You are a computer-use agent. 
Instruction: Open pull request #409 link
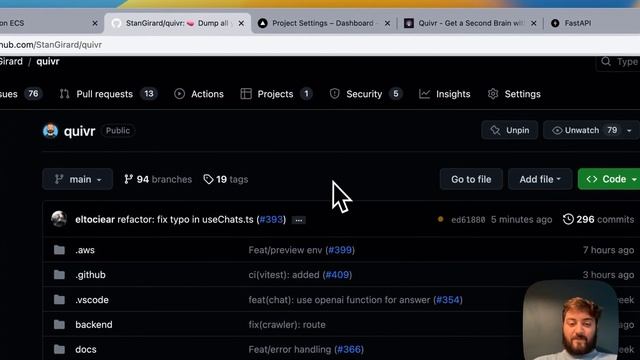point(337,275)
